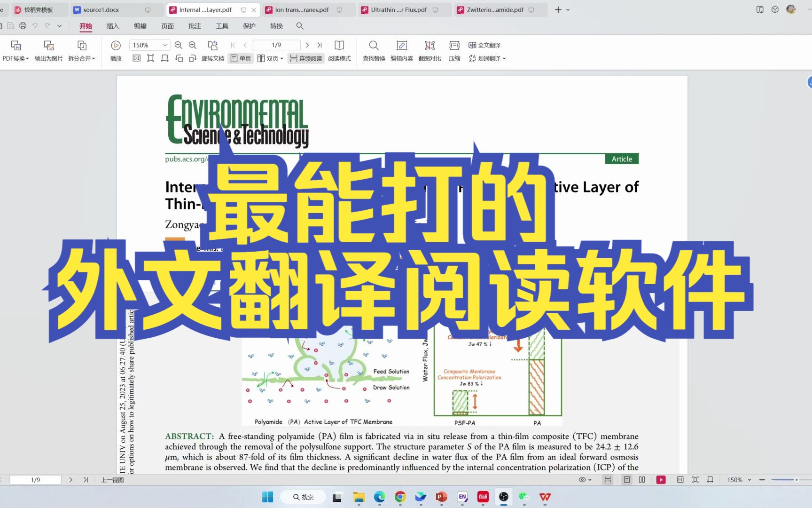Viewport: 812px width, 508px height.
Task: Click the zoom slider handle in status bar
Action: [x=796, y=480]
